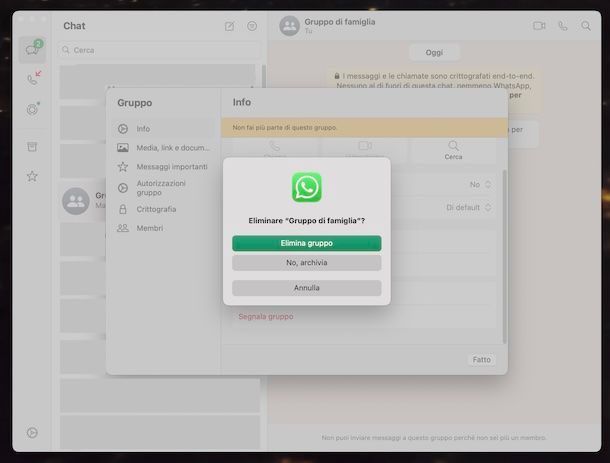Open Calls icon in sidebar
610x463 pixels.
tap(33, 78)
